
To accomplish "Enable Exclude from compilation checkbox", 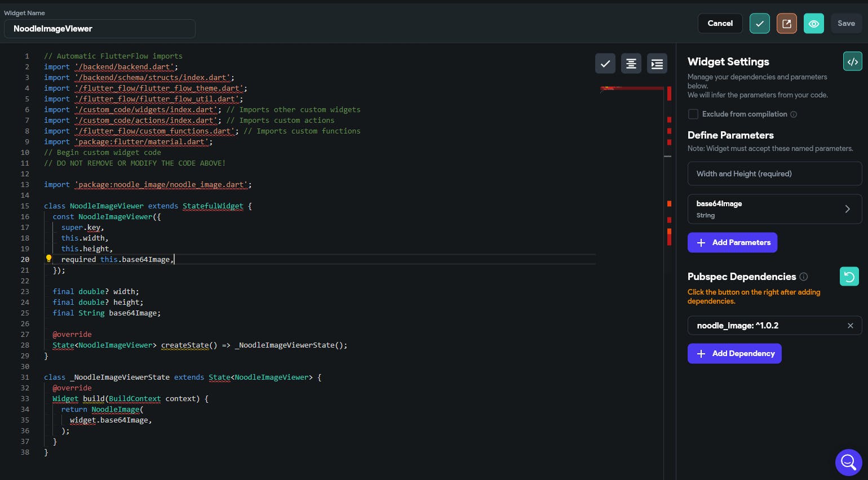I will click(693, 114).
